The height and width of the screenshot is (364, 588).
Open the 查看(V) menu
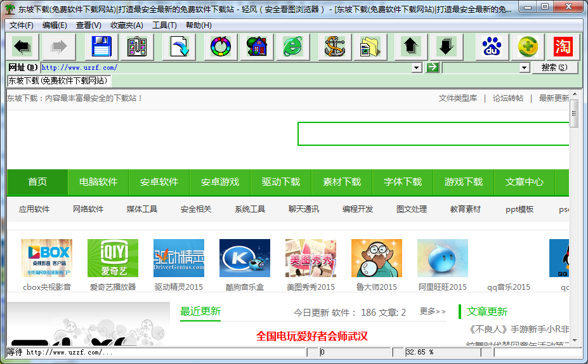pos(89,25)
